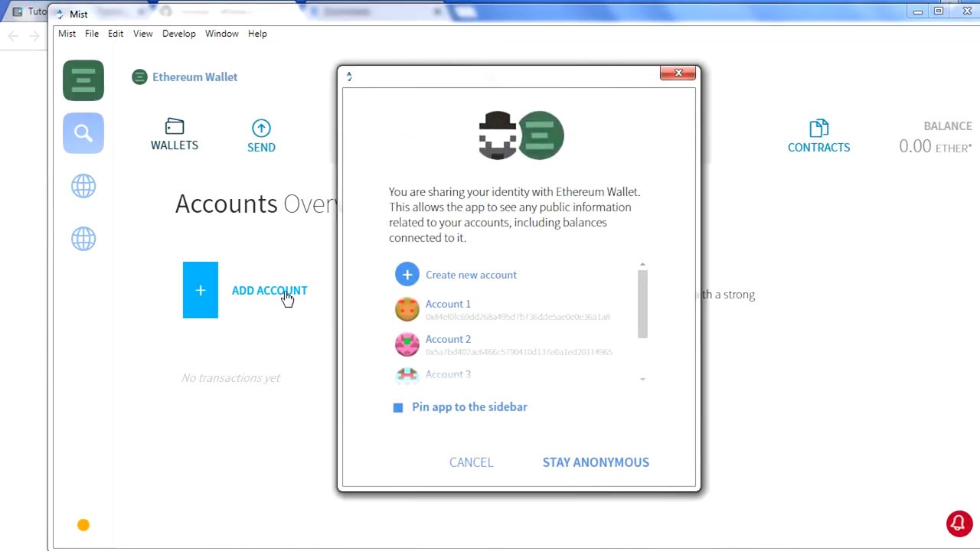
Task: Open the Mist menu
Action: pos(67,34)
